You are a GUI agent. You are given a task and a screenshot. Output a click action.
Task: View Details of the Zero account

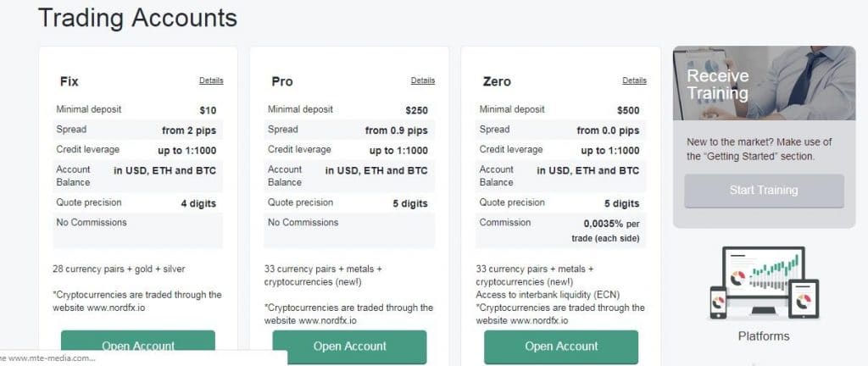point(634,80)
